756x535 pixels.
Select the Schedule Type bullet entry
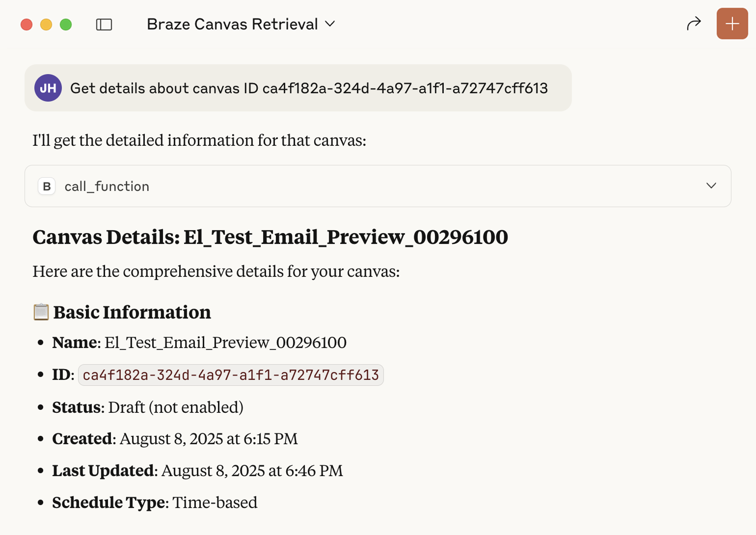155,502
